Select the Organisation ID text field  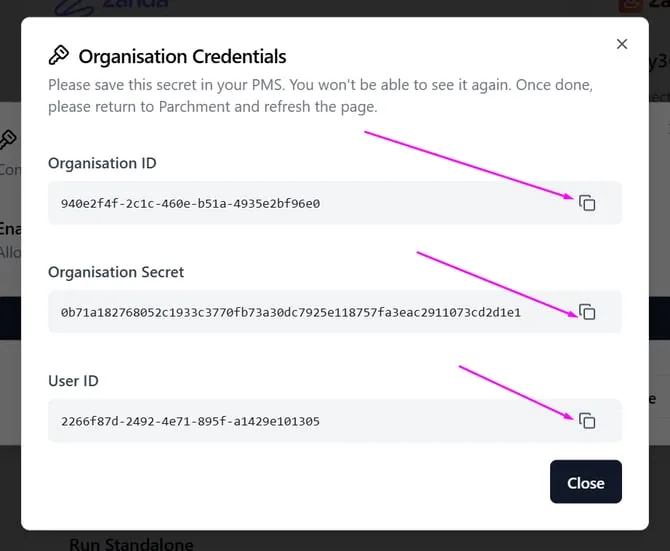coord(335,203)
